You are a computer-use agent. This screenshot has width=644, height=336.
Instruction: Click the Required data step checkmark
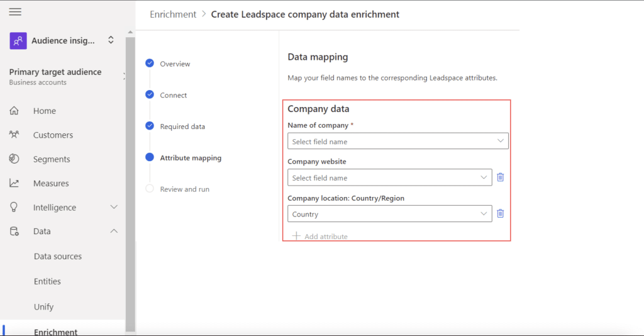pyautogui.click(x=150, y=126)
